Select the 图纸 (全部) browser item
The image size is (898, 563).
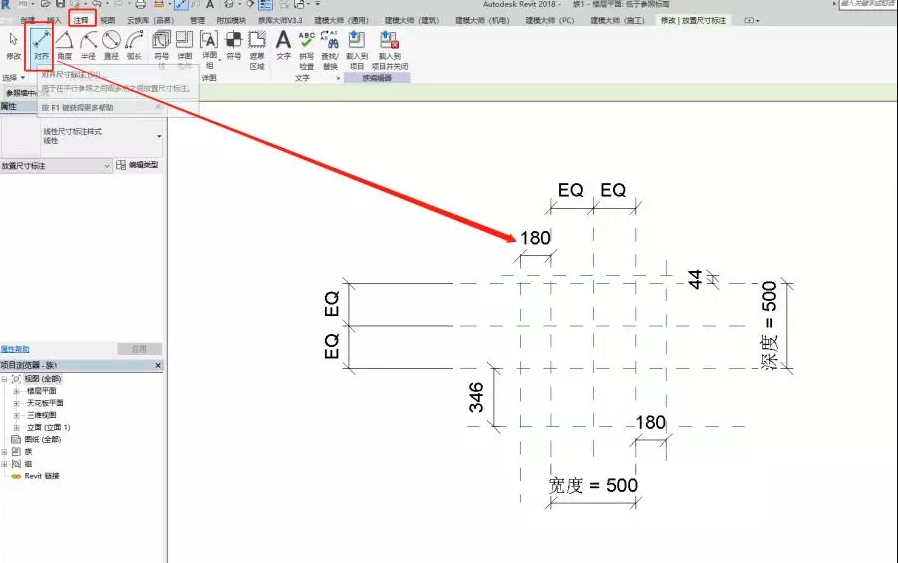(42, 439)
